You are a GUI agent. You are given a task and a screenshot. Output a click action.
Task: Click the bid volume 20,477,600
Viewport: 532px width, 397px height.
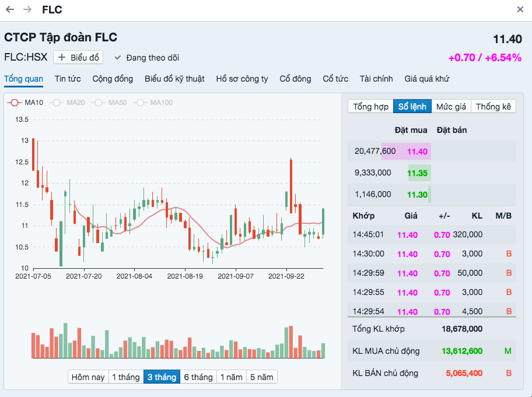(x=375, y=151)
